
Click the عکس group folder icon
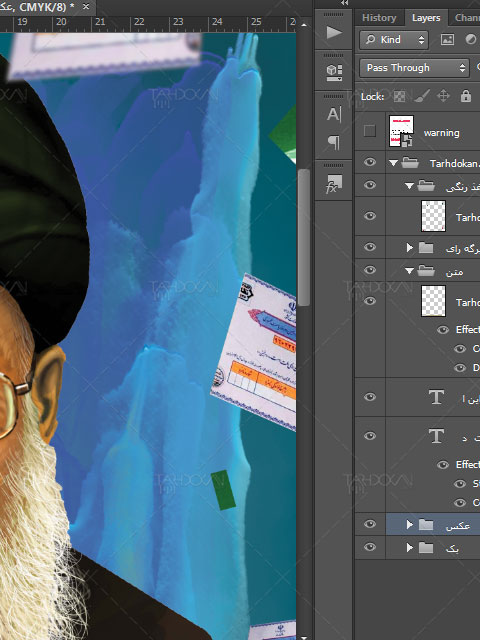(x=426, y=524)
